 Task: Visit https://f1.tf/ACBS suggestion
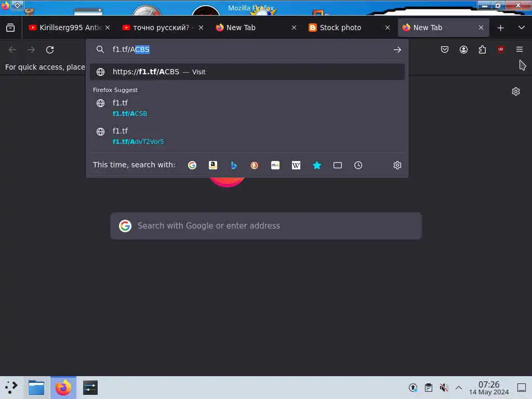click(247, 72)
